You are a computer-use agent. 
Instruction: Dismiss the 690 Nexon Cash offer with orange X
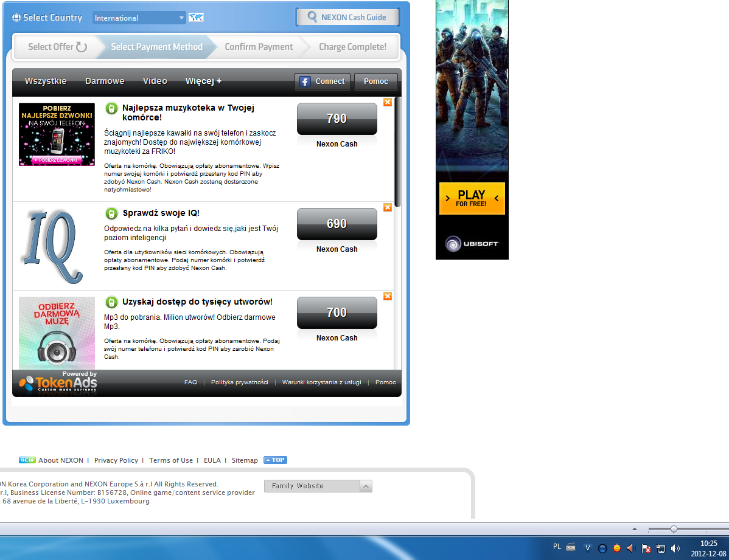pos(387,207)
